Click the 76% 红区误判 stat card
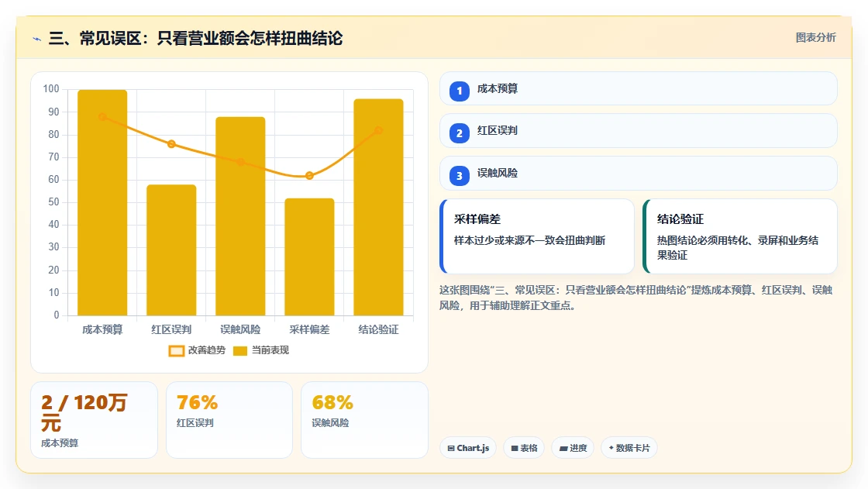 click(x=229, y=420)
